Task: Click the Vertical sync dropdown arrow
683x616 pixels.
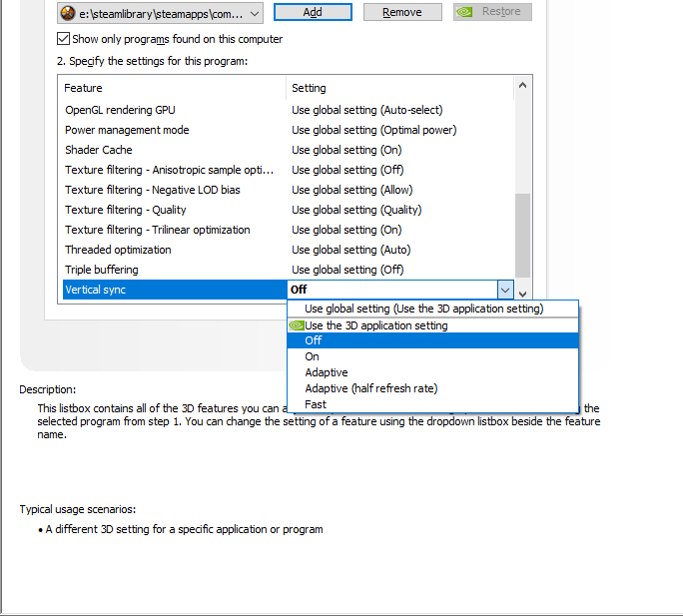Action: (505, 290)
